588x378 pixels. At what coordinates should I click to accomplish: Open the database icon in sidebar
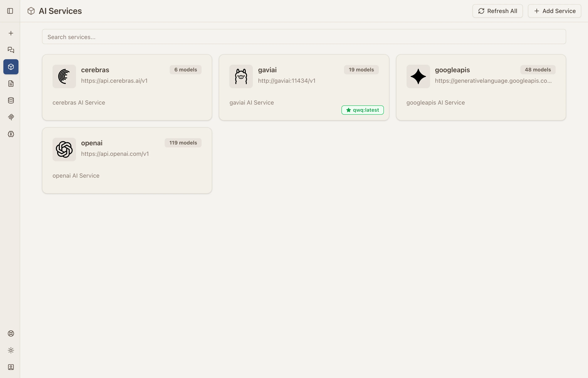[x=11, y=100]
